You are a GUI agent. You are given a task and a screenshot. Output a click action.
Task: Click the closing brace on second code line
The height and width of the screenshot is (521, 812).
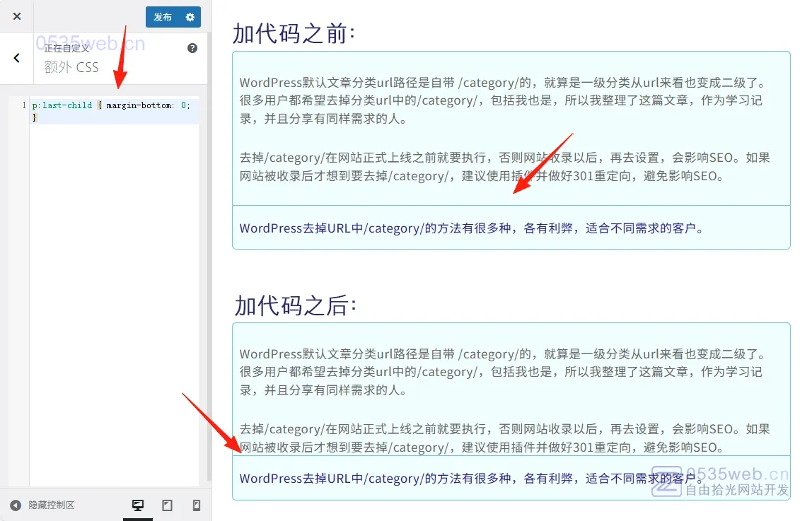[x=34, y=117]
